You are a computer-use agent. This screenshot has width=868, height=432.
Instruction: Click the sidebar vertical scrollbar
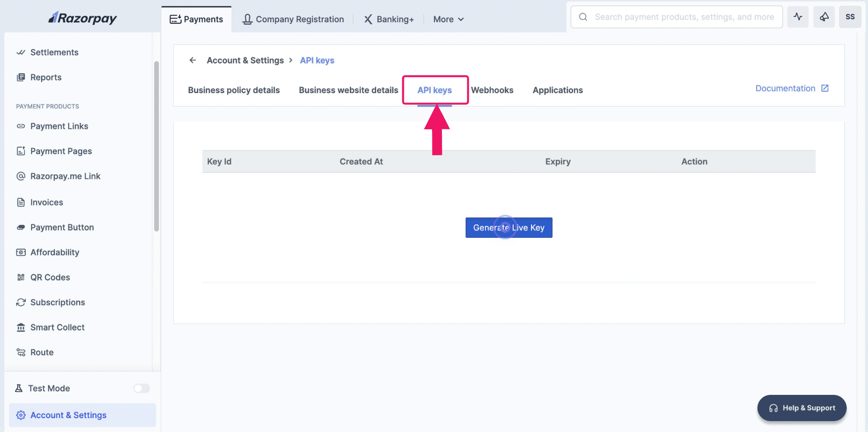[156, 146]
